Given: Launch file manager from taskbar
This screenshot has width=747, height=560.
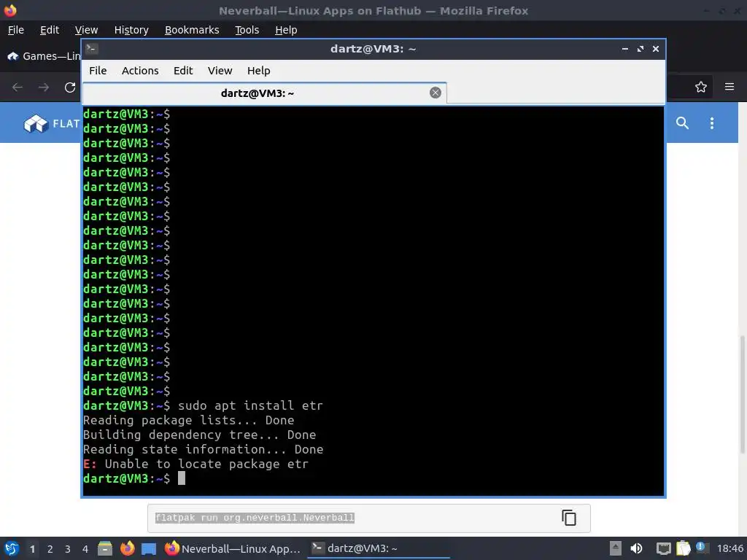Looking at the screenshot, I should click(105, 548).
